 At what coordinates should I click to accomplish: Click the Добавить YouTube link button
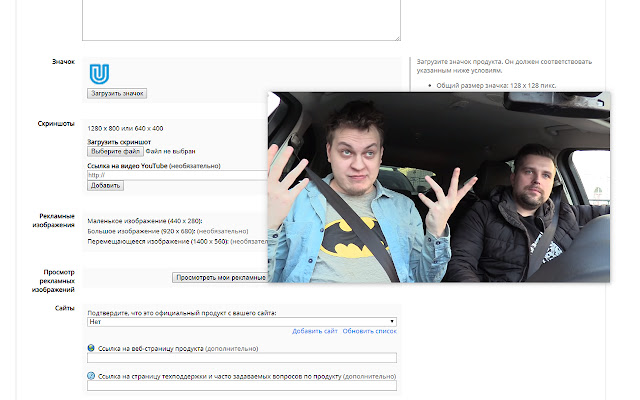105,186
